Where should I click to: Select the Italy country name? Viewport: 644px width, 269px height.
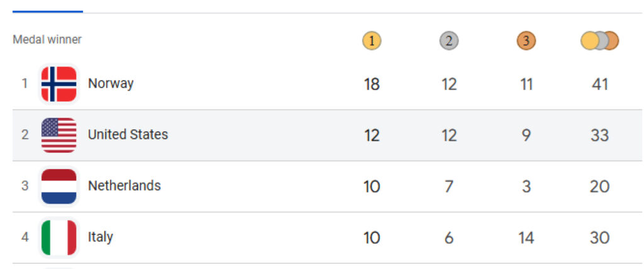(x=101, y=238)
